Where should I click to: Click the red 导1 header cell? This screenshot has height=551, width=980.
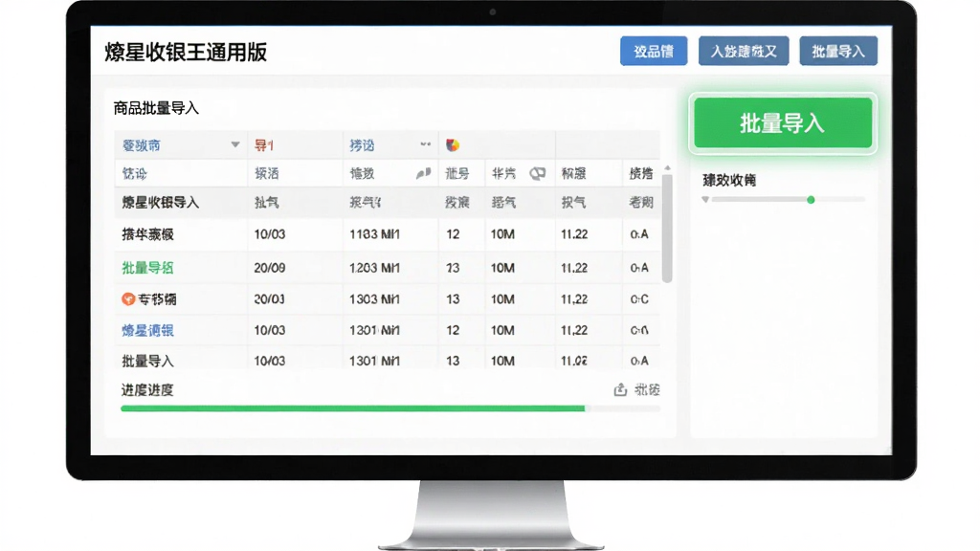pos(264,145)
